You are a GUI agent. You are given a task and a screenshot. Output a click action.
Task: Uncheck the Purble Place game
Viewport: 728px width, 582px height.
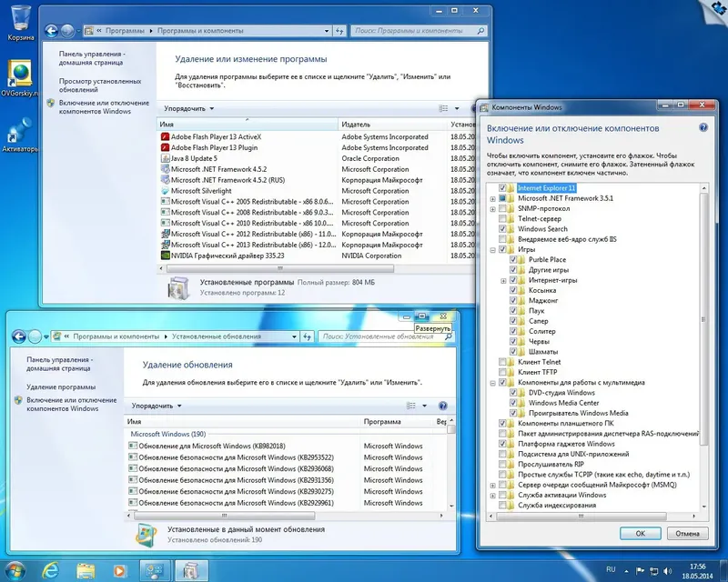pyautogui.click(x=513, y=259)
